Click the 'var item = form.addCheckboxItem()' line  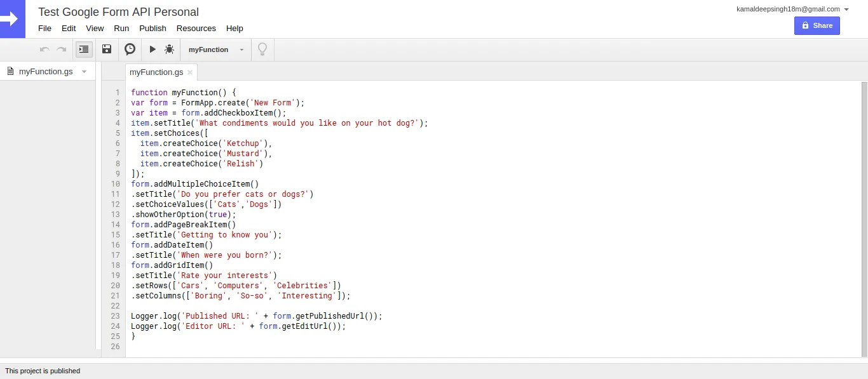pyautogui.click(x=209, y=113)
